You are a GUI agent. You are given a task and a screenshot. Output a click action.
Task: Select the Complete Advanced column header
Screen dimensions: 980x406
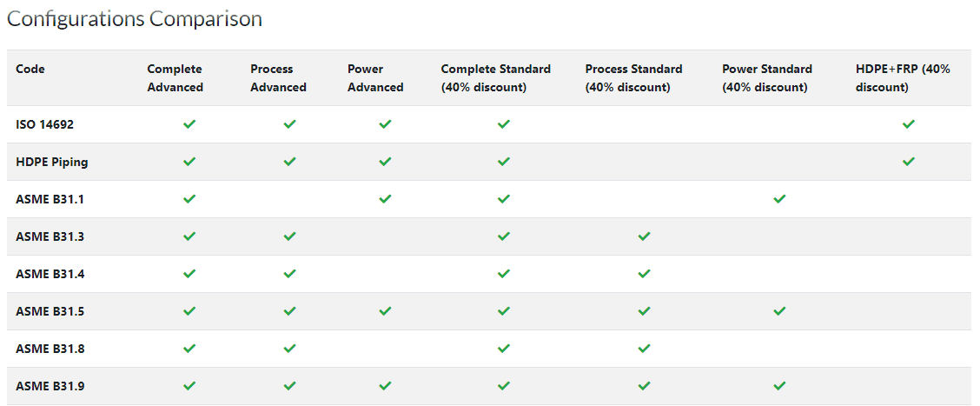[x=175, y=78]
